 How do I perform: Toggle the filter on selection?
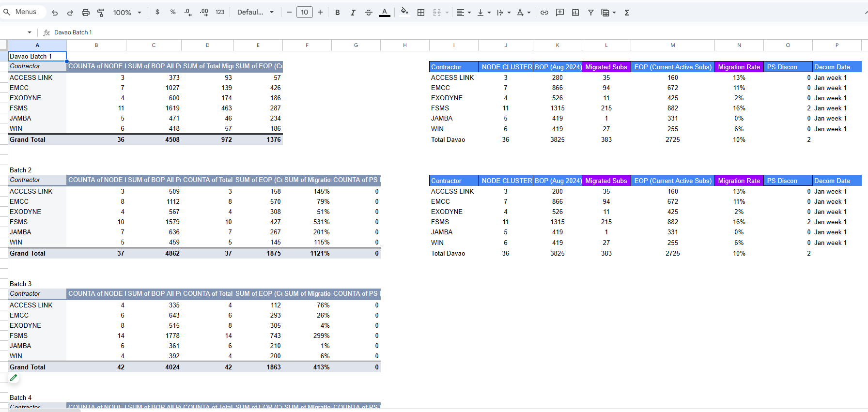[591, 13]
